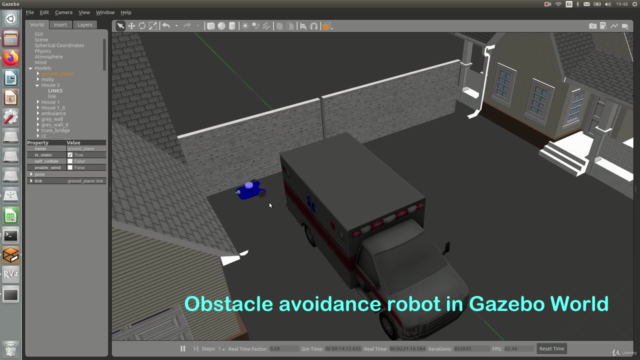Open the View menu
640x360 pixels.
84,12
